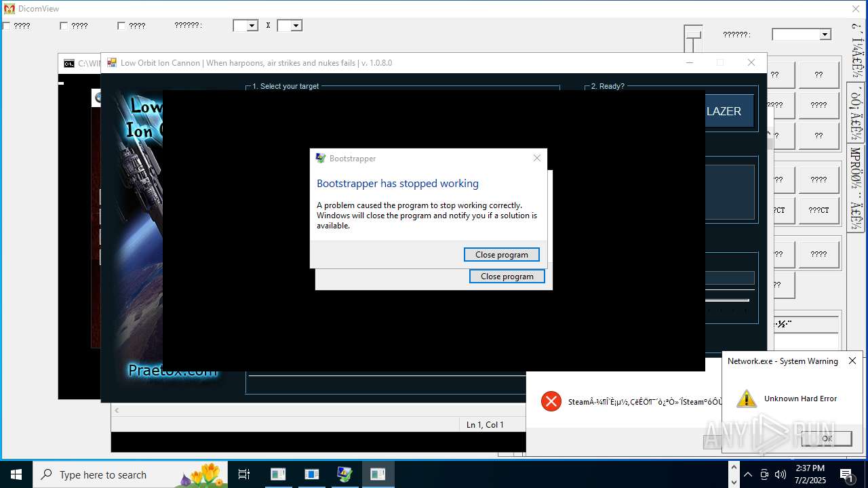The image size is (868, 488).
Task: Select the middle vertical tab above MPR
Action: click(x=855, y=113)
